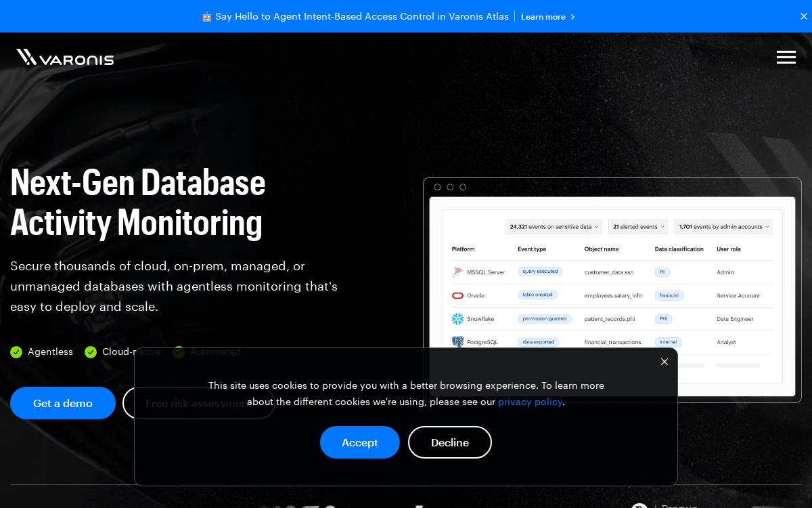Viewport: 812px width, 508px height.
Task: Click the PostgreSQL elephant icon
Action: click(x=457, y=342)
